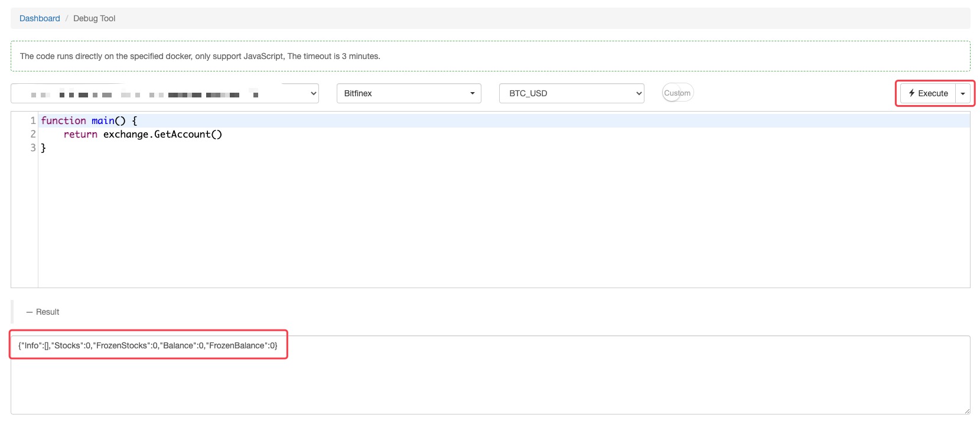Toggle the Custom switch
The image size is (980, 421).
678,93
